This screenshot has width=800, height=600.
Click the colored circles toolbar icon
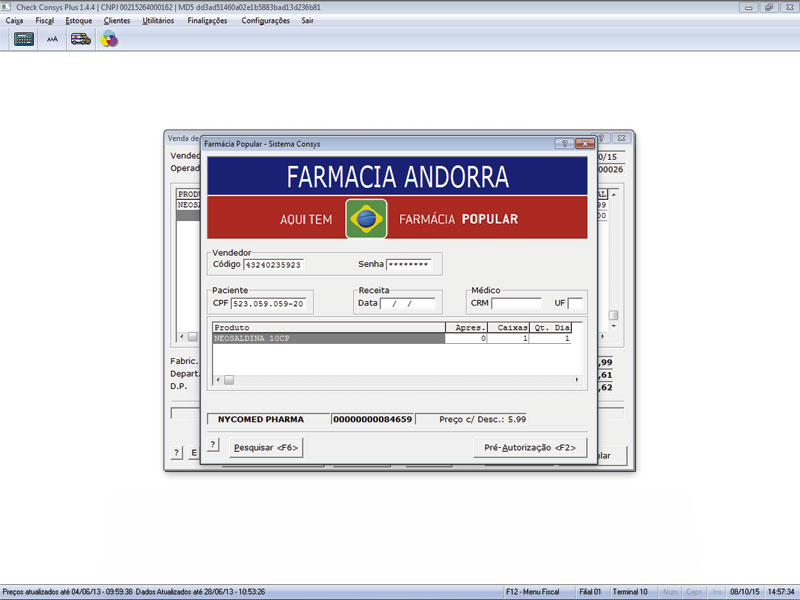click(109, 39)
